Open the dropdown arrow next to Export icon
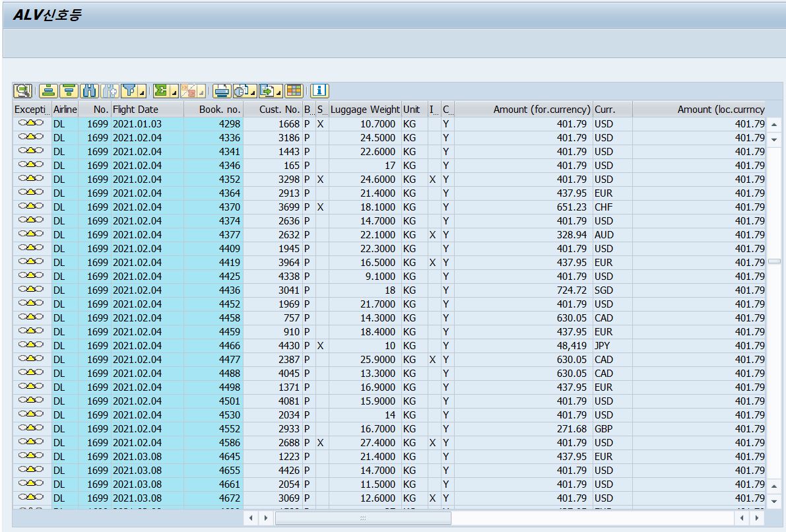Viewport: 786px width, 532px height. 280,93
